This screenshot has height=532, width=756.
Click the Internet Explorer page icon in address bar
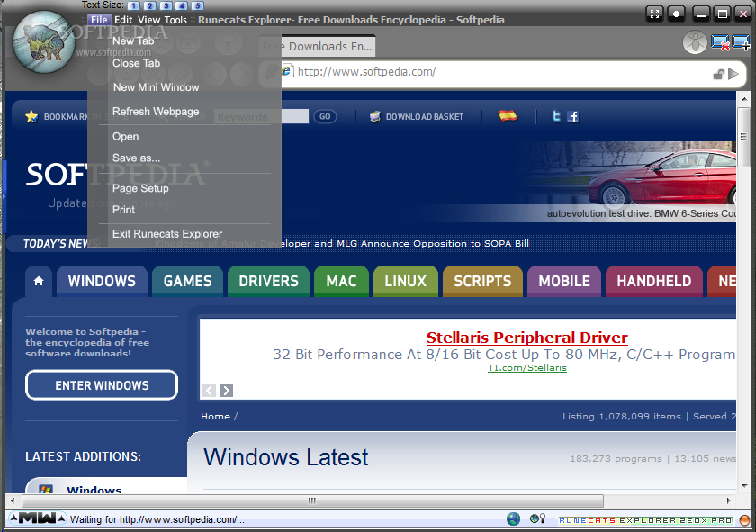[x=287, y=71]
